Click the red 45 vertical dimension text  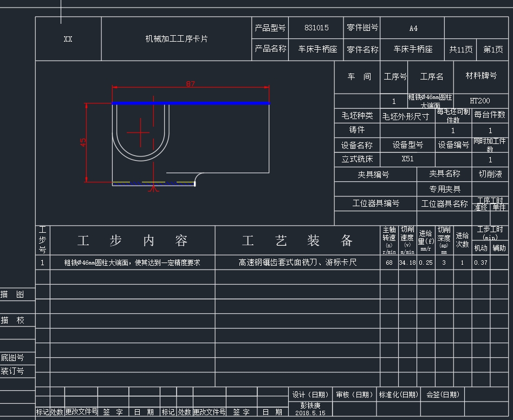83,142
